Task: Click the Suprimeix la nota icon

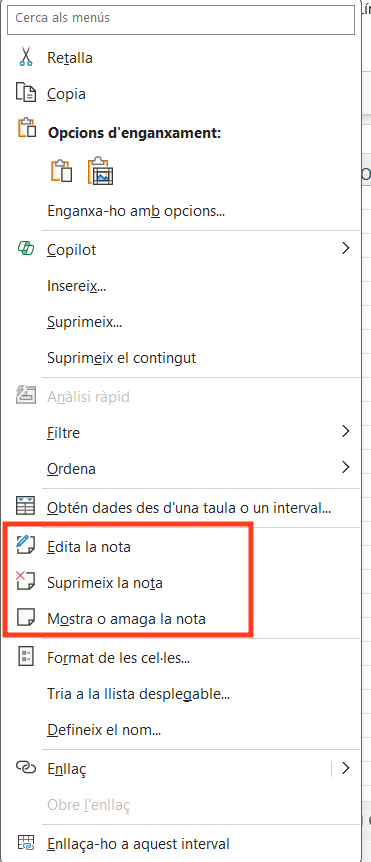Action: point(25,582)
